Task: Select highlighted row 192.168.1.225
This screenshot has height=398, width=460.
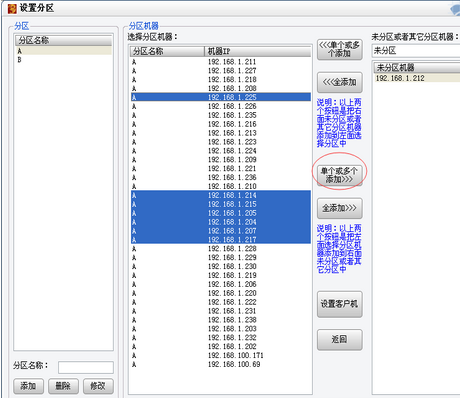Action: [x=221, y=97]
